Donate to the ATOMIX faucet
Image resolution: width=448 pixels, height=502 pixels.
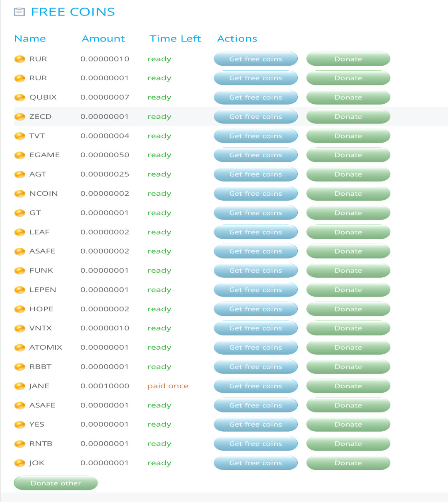pos(348,348)
